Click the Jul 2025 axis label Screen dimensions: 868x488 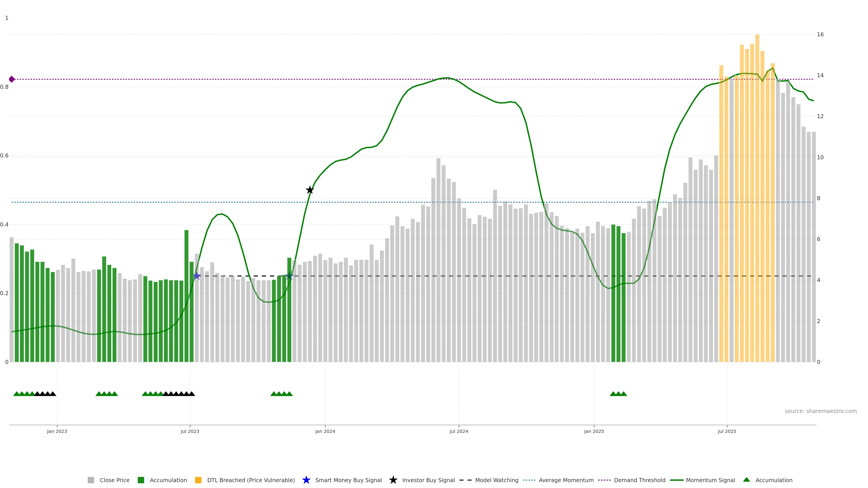coord(727,431)
